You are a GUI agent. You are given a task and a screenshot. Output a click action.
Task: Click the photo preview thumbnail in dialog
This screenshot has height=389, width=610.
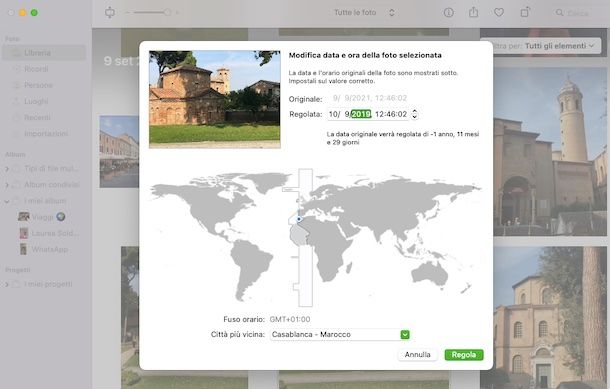[x=214, y=99]
